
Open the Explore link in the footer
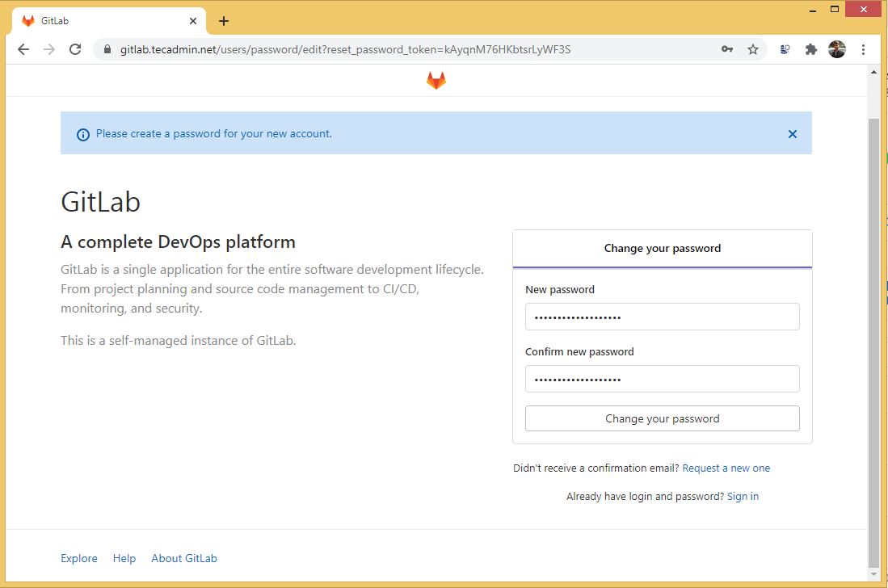(x=78, y=558)
